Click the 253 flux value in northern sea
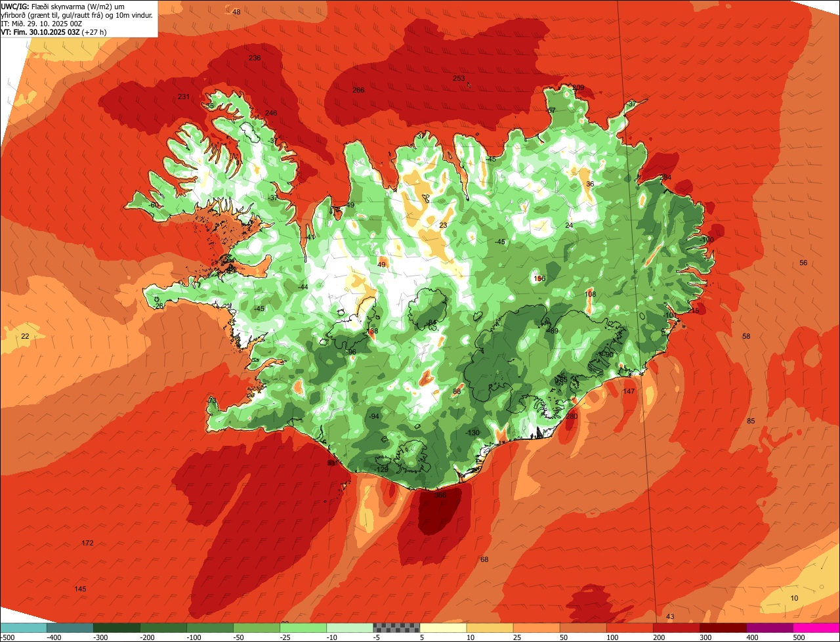 [x=459, y=78]
